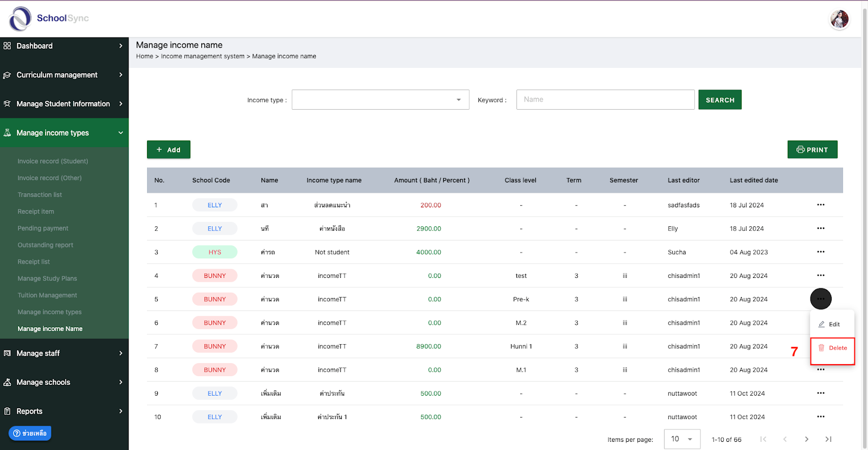868x450 pixels.
Task: Open Tuition Management submenu item
Action: 47,295
